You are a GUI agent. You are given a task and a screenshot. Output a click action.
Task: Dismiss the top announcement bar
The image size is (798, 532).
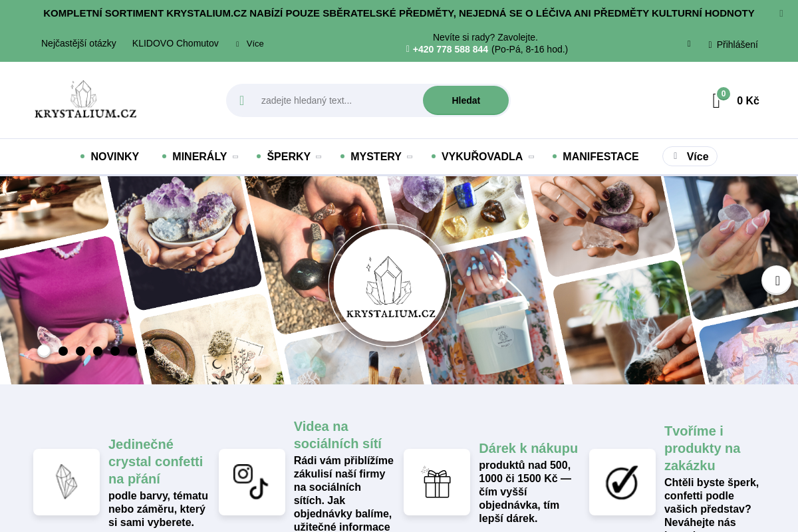point(781,13)
